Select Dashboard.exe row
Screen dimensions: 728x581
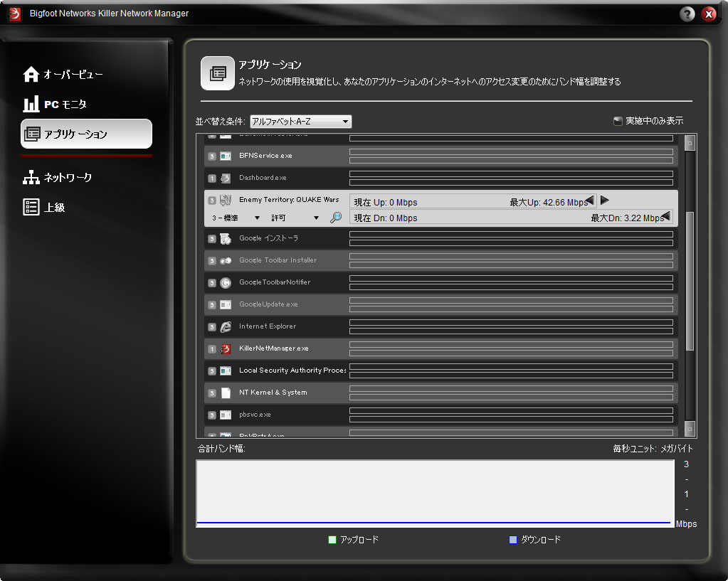coord(441,178)
